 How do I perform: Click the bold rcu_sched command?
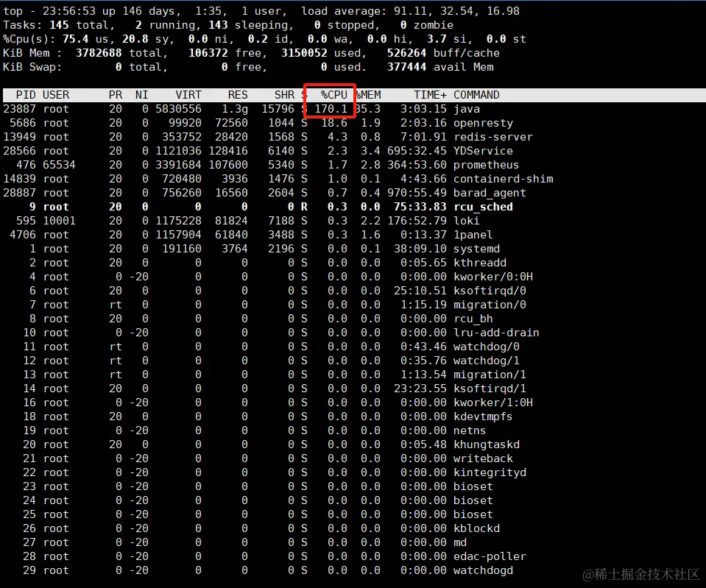(483, 207)
